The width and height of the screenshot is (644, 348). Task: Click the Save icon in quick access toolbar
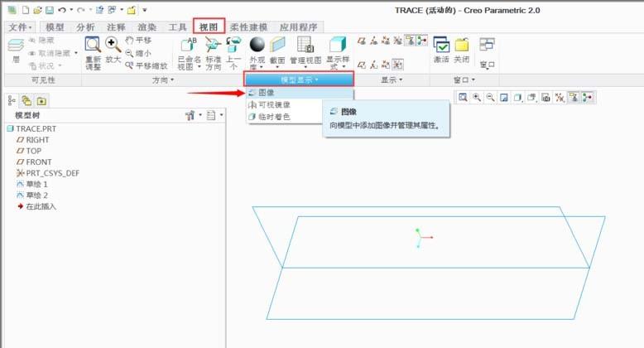(50, 10)
